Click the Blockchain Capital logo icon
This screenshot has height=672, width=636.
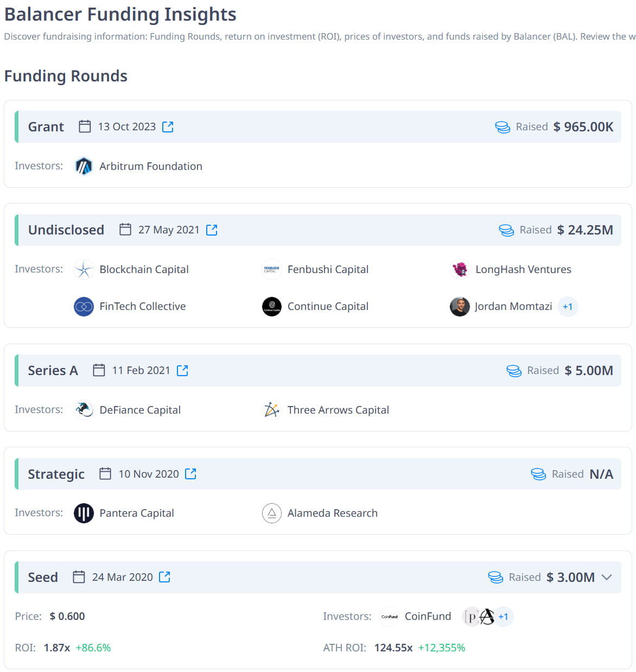[84, 269]
